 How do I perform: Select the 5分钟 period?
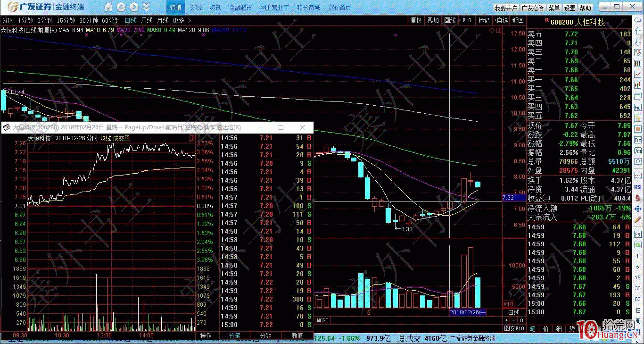(x=45, y=21)
